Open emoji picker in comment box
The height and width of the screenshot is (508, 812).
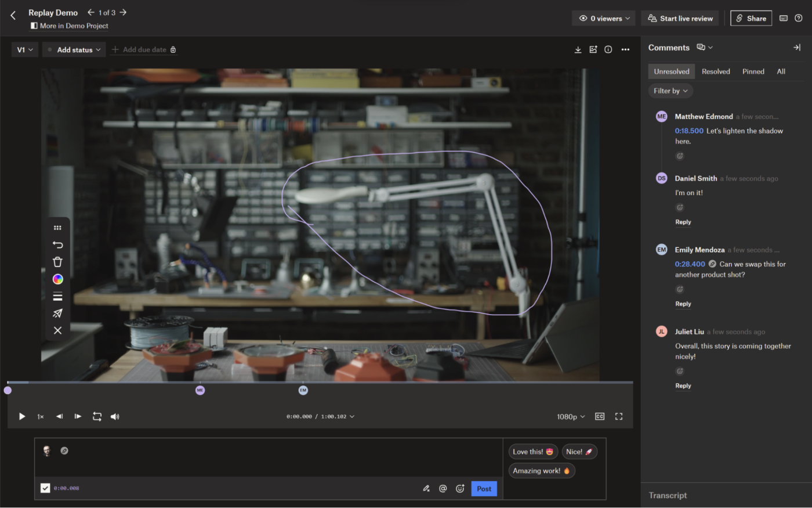click(x=460, y=489)
